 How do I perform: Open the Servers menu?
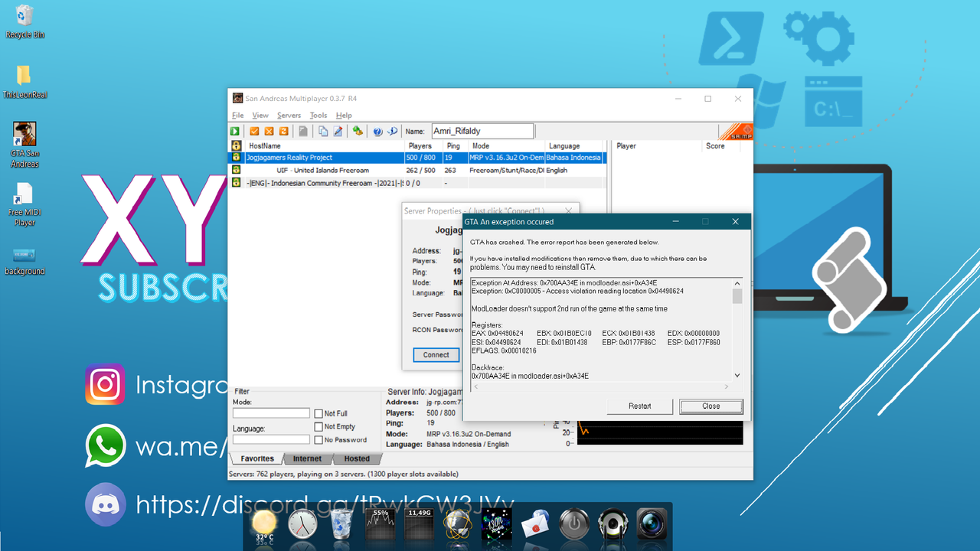(x=289, y=116)
